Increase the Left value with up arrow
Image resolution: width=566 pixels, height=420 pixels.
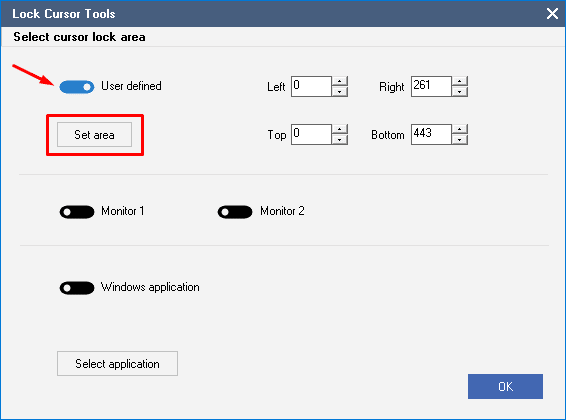pyautogui.click(x=340, y=81)
